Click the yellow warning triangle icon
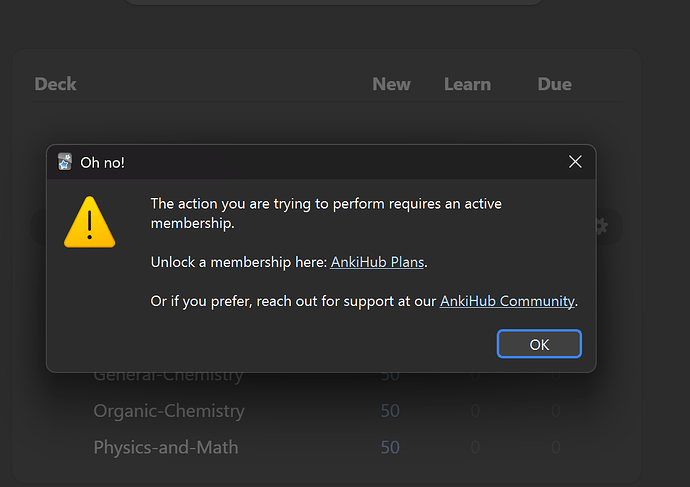690x487 pixels. (x=90, y=221)
